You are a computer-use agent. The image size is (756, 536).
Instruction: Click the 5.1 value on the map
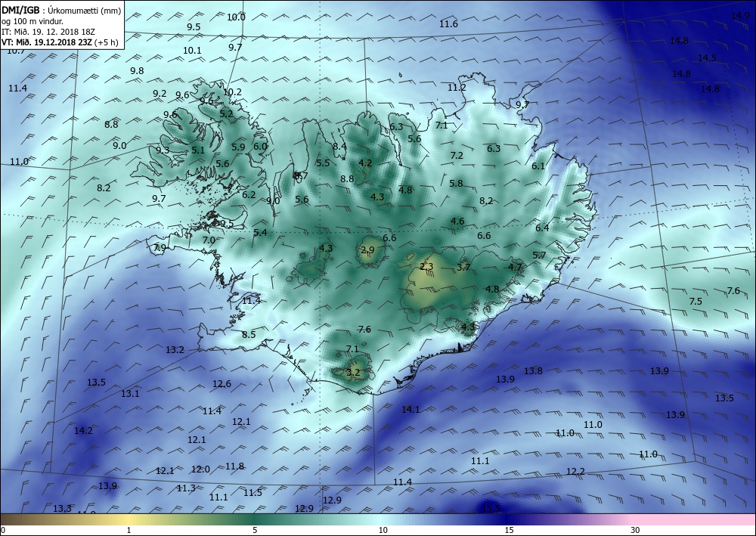(197, 150)
